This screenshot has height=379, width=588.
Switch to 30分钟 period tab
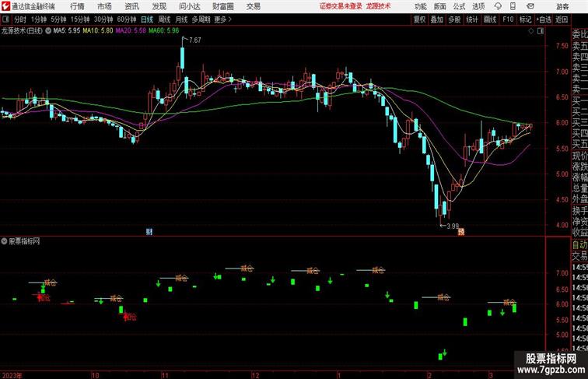click(103, 19)
